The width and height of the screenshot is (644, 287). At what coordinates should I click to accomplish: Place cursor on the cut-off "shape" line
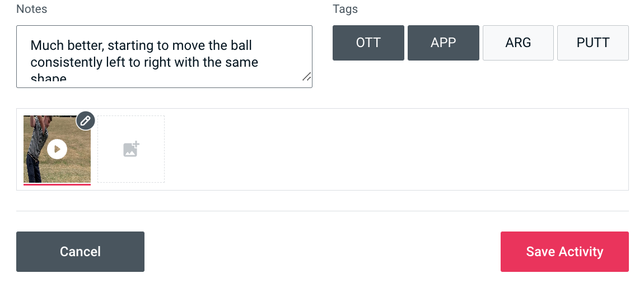[x=49, y=79]
